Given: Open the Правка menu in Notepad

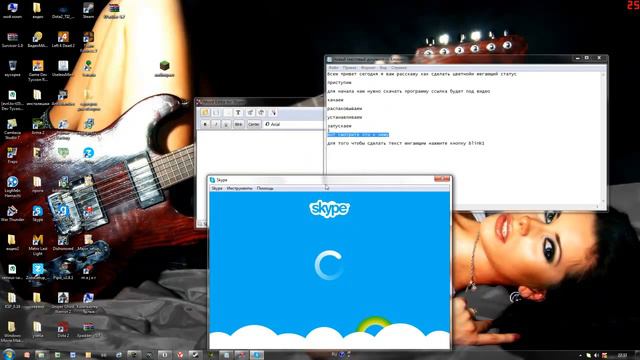Looking at the screenshot, I should tap(349, 68).
